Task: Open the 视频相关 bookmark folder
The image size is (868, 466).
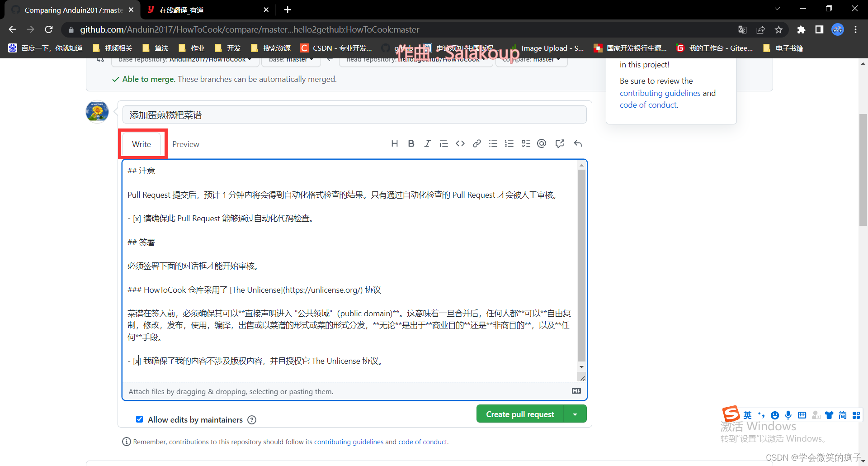Action: click(x=113, y=48)
